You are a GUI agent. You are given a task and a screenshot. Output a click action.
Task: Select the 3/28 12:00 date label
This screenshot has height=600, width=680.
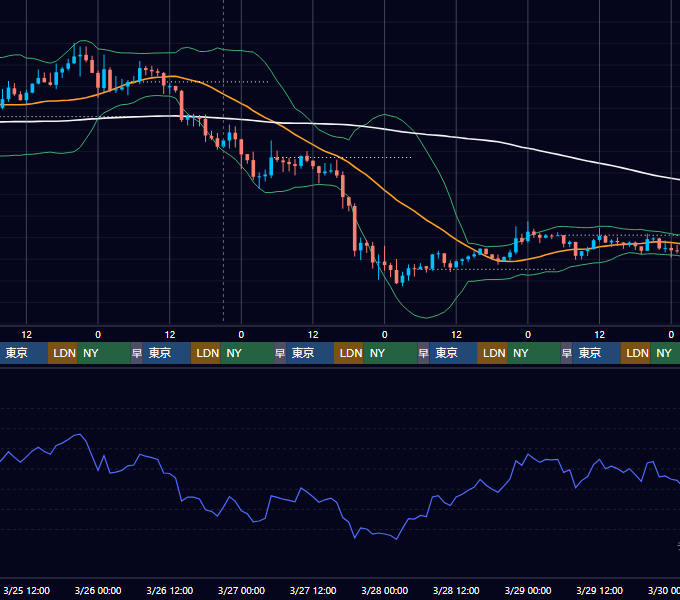(456, 590)
